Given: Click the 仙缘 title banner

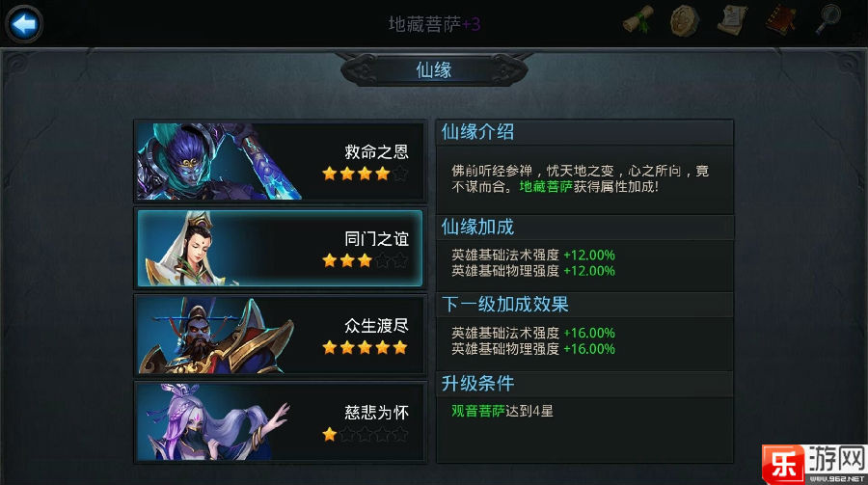Looking at the screenshot, I should [x=434, y=69].
